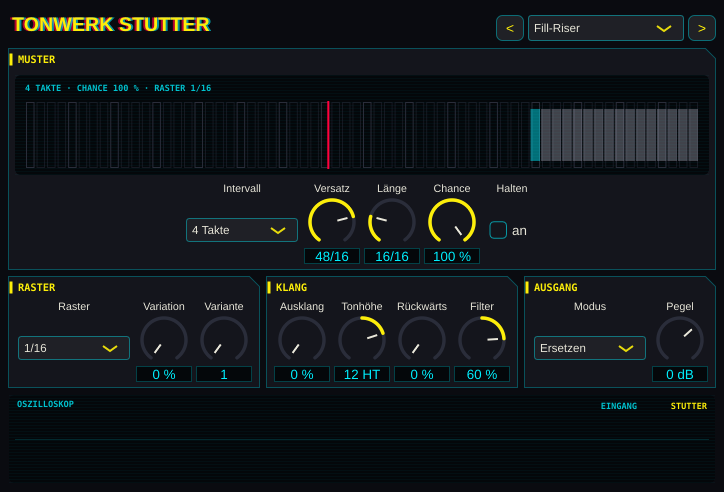The height and width of the screenshot is (492, 724).
Task: Click the Filter knob
Action: click(x=482, y=340)
